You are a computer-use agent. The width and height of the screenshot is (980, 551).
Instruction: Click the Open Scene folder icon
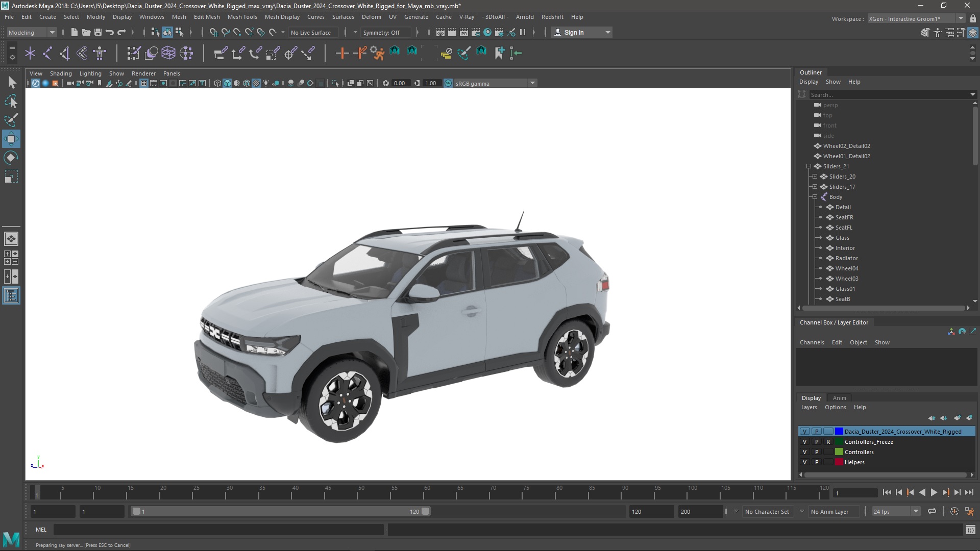pyautogui.click(x=86, y=32)
